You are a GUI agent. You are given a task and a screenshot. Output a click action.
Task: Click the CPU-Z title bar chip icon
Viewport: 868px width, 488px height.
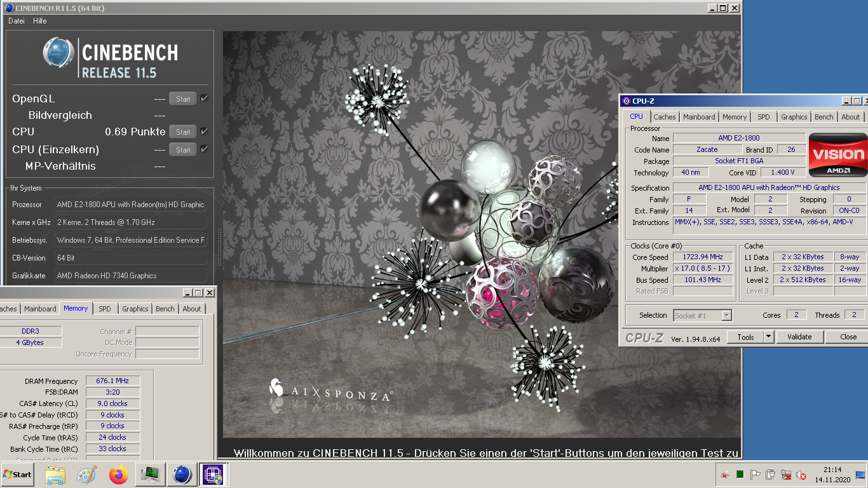(627, 101)
